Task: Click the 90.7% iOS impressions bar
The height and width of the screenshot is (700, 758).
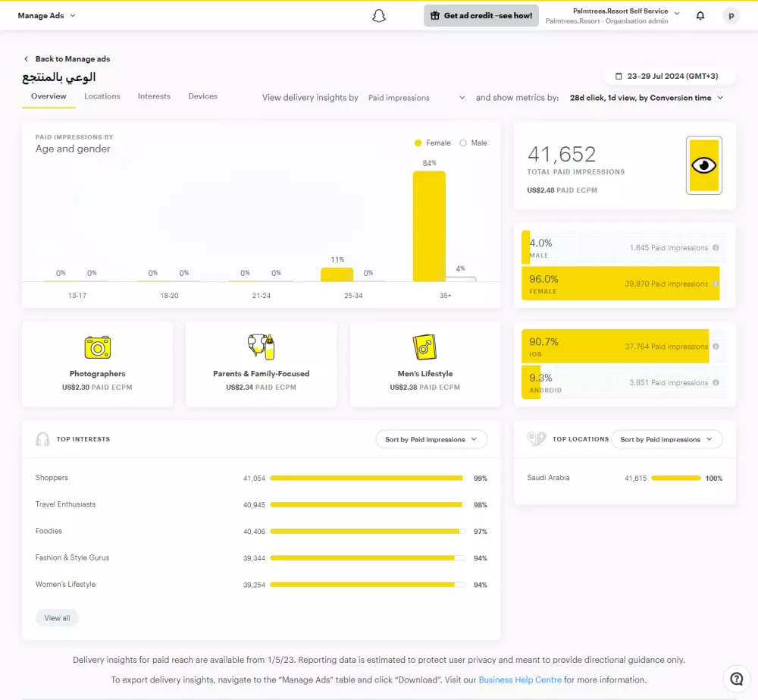Action: [x=615, y=347]
